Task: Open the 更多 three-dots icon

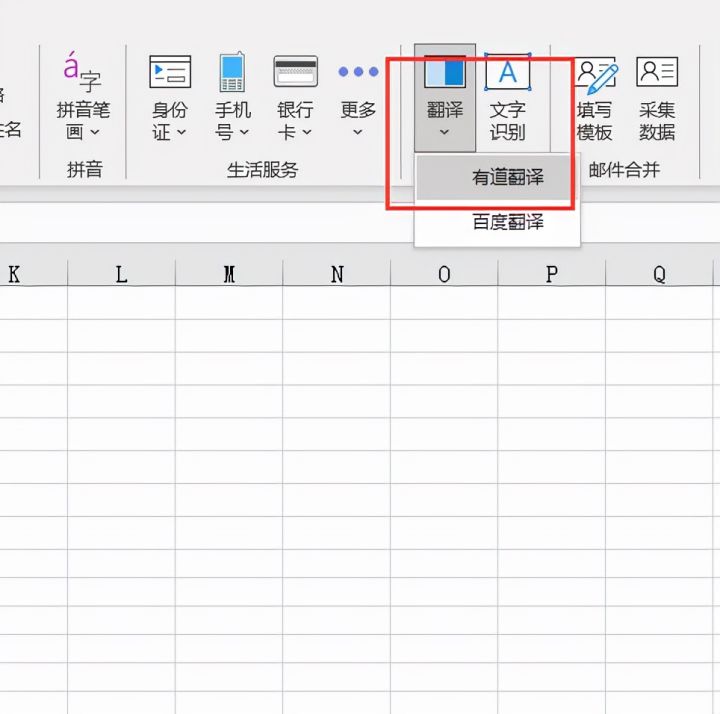Action: [358, 72]
